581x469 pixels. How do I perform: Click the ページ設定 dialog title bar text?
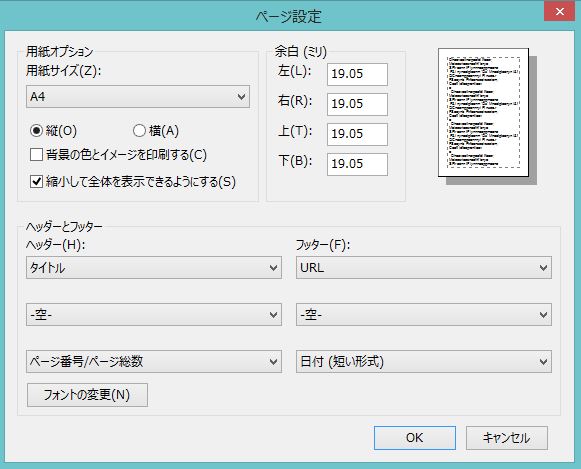point(289,16)
